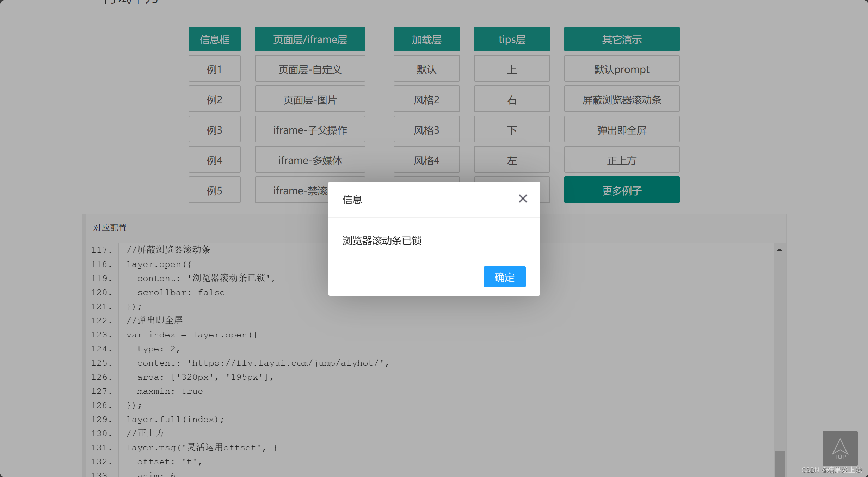Click the TOP back-to-top arrow icon
Screen dimensions: 868x477
[x=839, y=448]
